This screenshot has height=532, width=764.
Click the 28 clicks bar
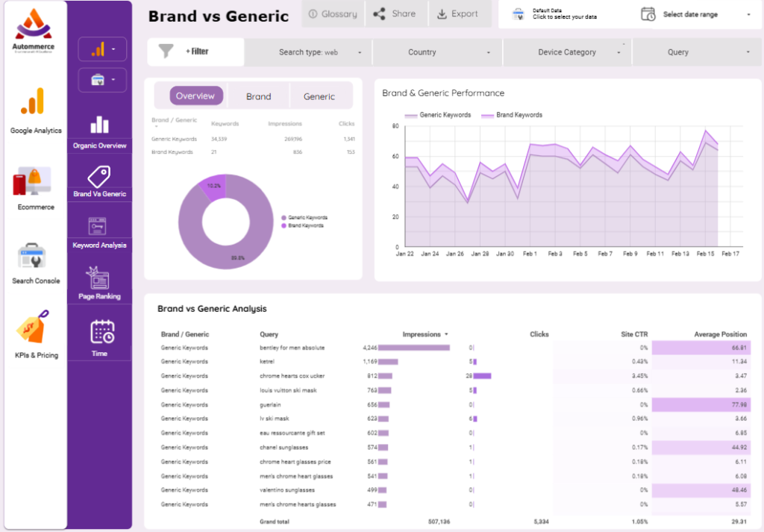[482, 376]
